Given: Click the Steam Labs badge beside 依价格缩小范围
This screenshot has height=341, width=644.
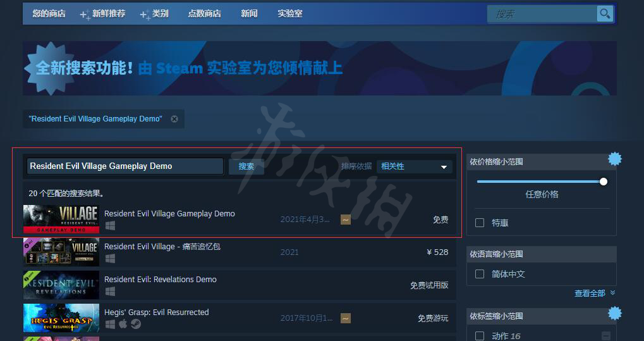Looking at the screenshot, I should (614, 159).
